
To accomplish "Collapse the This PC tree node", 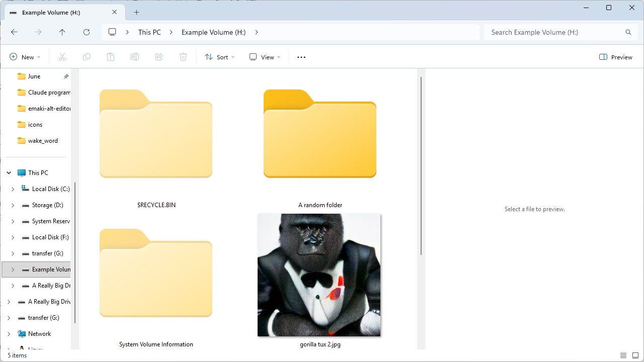I will tap(9, 173).
